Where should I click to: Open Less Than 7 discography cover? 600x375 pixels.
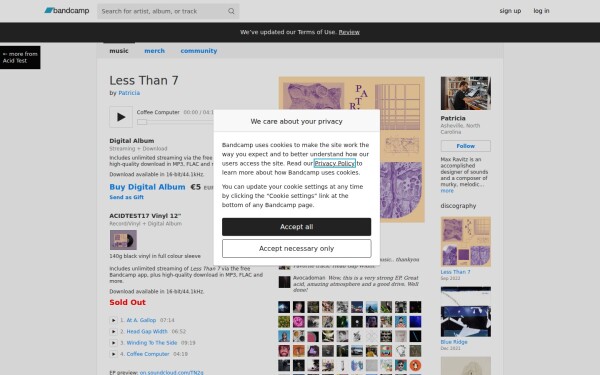(x=466, y=242)
